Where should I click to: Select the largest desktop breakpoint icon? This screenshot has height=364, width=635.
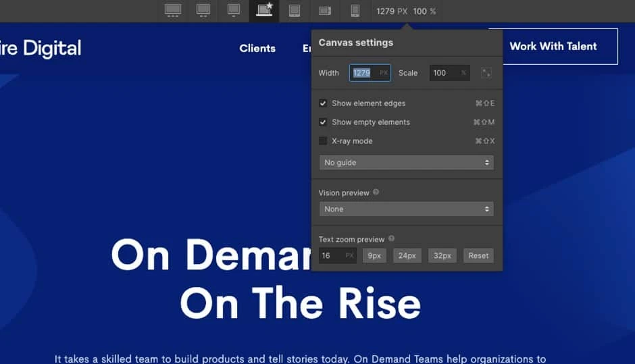coord(173,11)
